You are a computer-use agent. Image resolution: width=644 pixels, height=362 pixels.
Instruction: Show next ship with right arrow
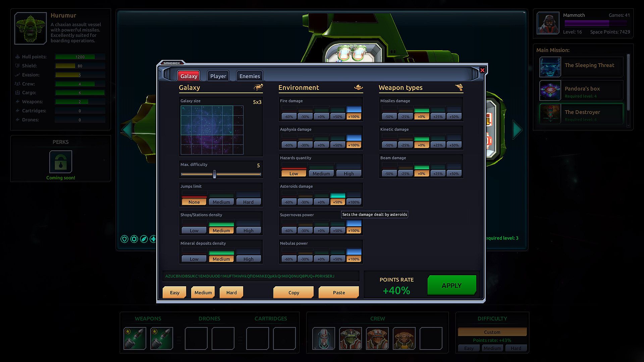pyautogui.click(x=517, y=129)
